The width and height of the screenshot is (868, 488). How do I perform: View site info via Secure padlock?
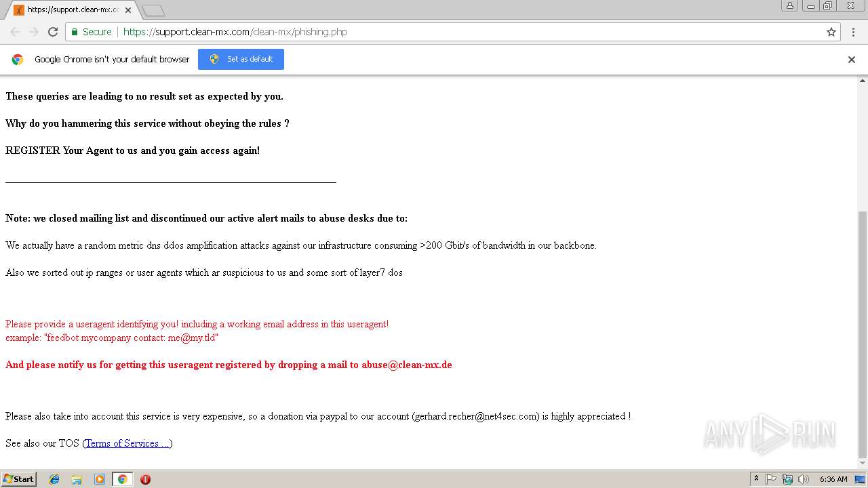click(91, 32)
